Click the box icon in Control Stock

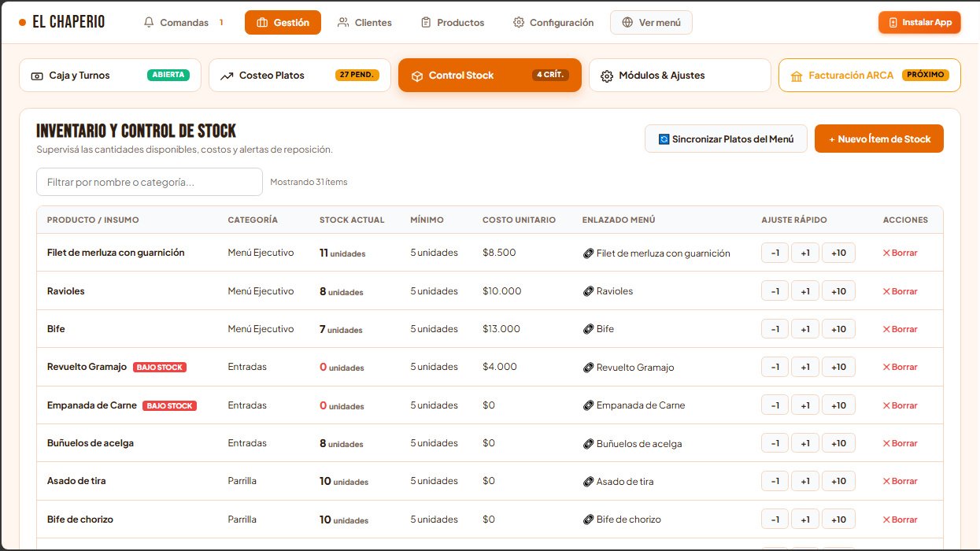(x=417, y=76)
